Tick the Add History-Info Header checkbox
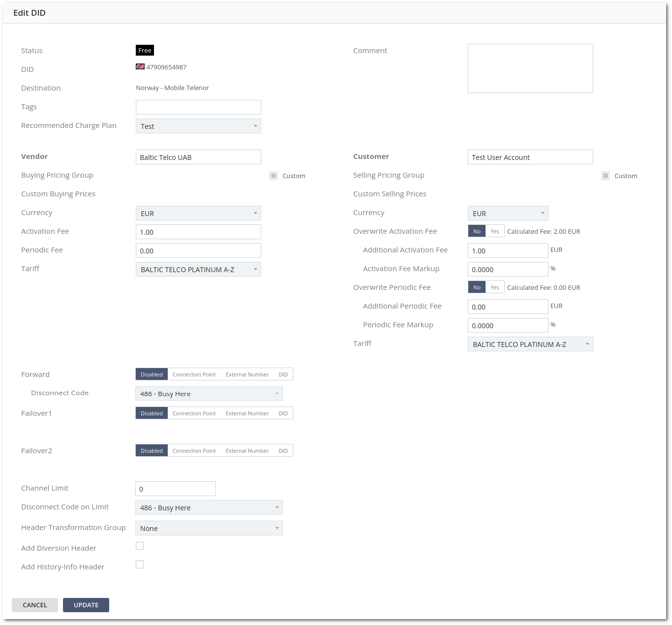672x625 pixels. pos(140,564)
